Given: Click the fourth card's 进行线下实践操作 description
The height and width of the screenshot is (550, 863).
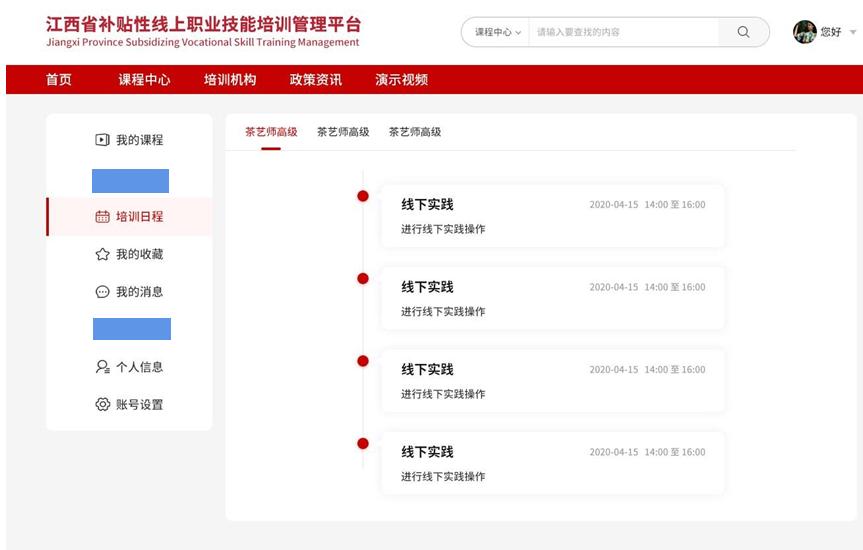Looking at the screenshot, I should click(x=443, y=477).
